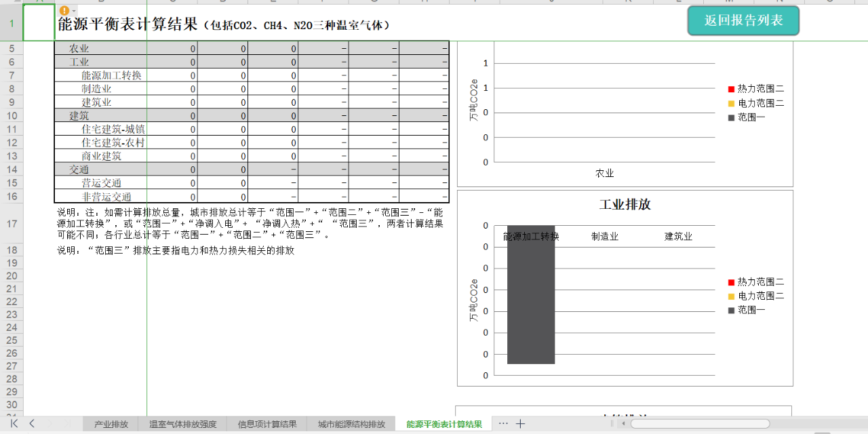Image resolution: width=868 pixels, height=434 pixels.
Task: Select the 营运交通 cell
Action: coord(101,183)
